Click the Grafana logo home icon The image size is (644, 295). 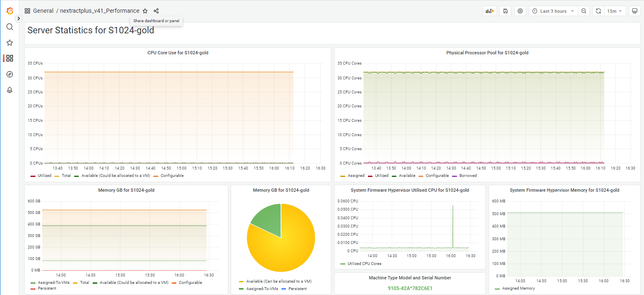tap(9, 11)
